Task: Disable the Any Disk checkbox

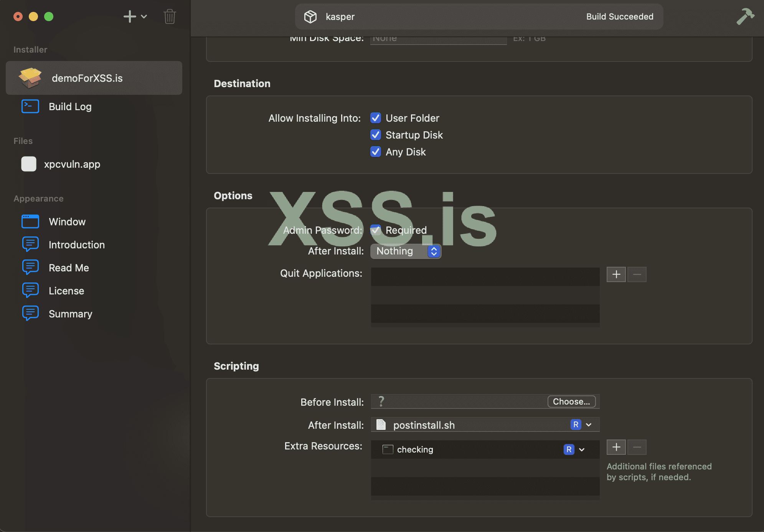Action: pyautogui.click(x=376, y=152)
